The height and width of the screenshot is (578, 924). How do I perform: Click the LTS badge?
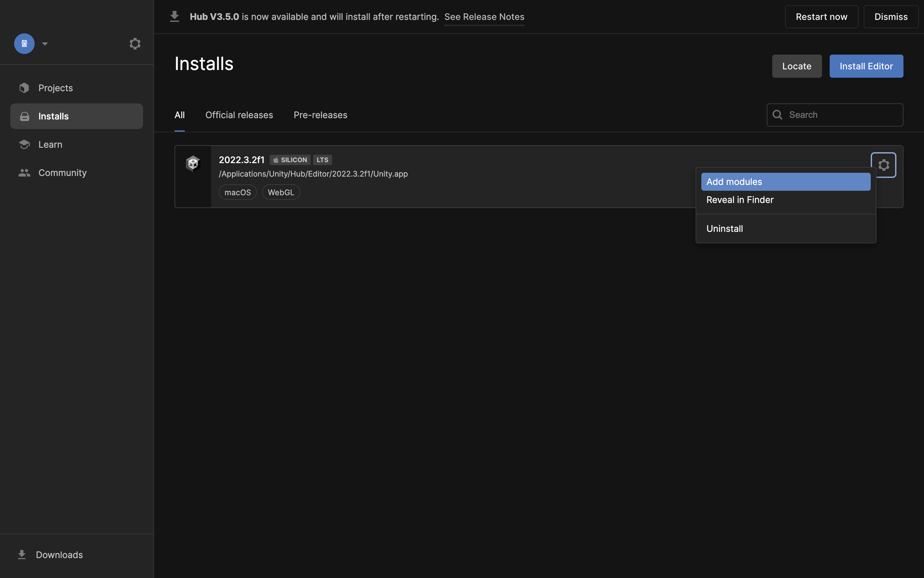322,160
